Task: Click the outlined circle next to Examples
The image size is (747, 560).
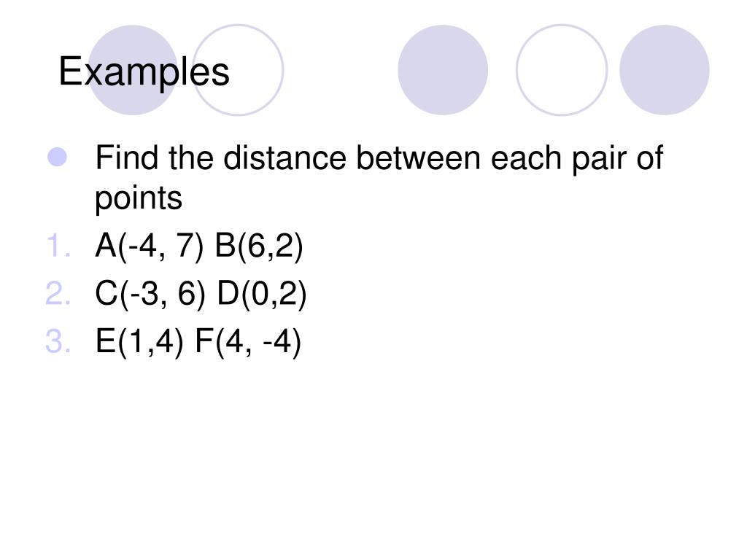Action: [x=238, y=70]
